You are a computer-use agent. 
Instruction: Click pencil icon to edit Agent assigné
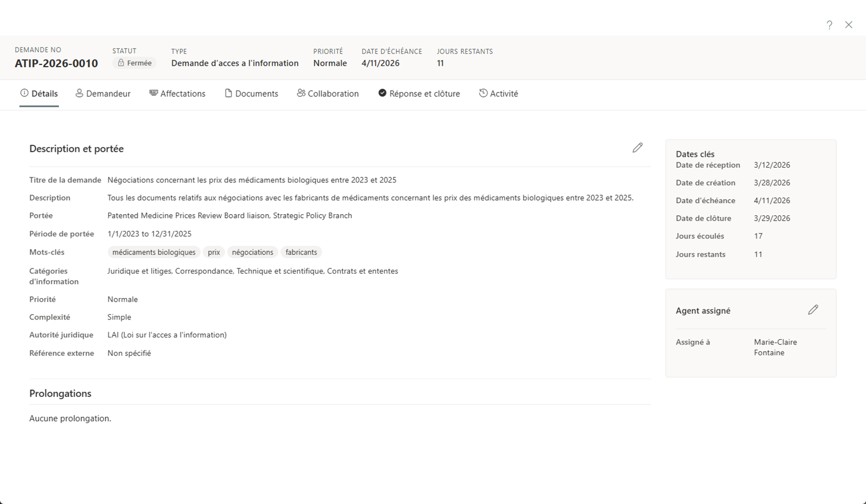coord(813,310)
